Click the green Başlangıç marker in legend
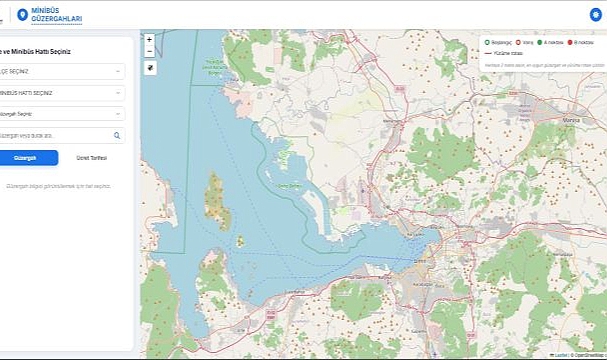 pos(487,42)
